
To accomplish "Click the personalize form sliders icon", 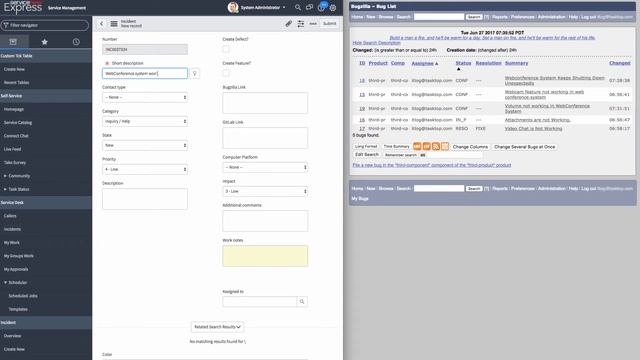I will pyautogui.click(x=301, y=24).
